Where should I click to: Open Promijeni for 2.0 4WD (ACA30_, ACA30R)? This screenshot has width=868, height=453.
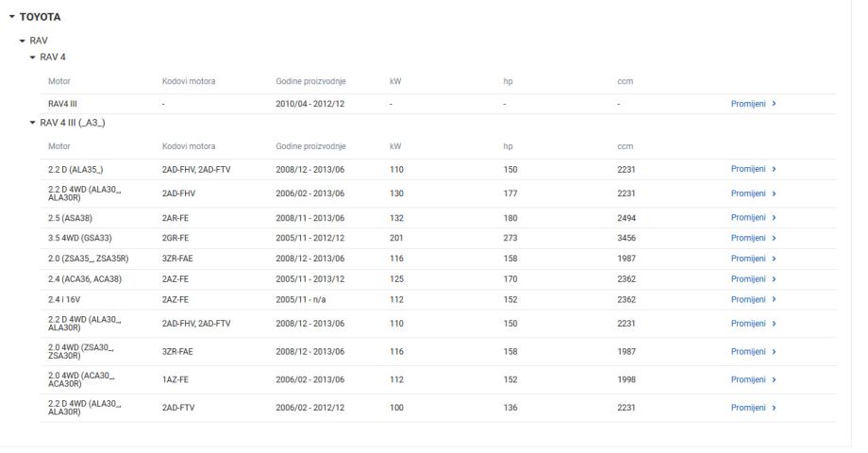point(753,380)
